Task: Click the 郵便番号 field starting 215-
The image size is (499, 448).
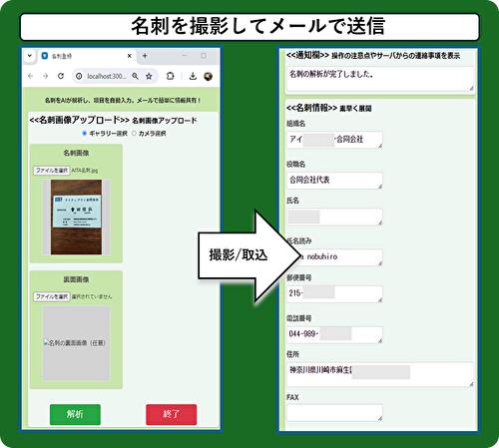Action: pos(334,294)
